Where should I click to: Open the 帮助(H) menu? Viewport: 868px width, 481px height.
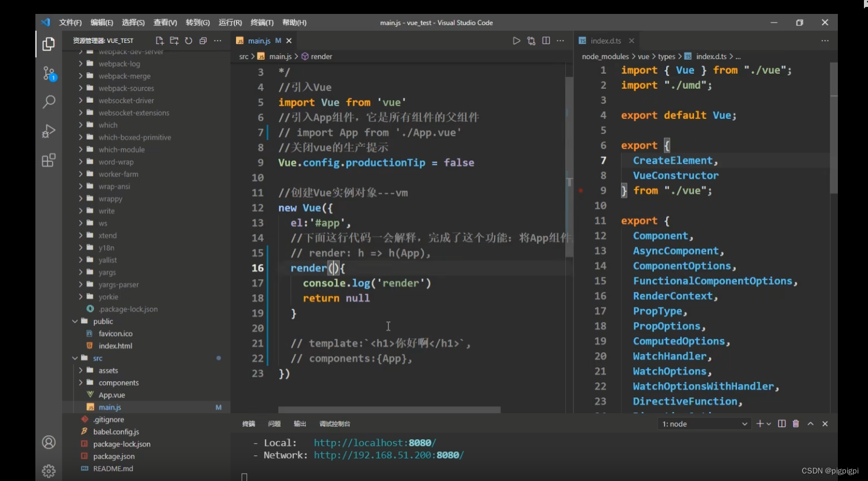(x=295, y=23)
